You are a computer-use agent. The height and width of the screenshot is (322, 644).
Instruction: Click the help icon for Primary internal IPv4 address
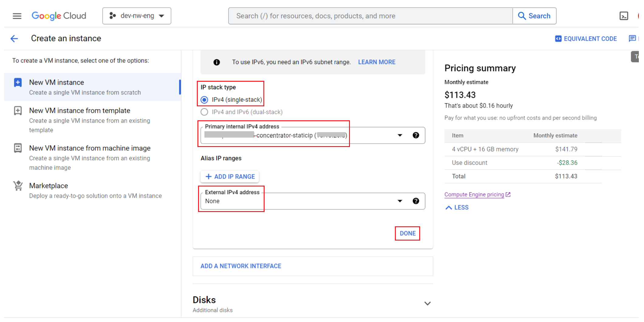click(x=416, y=135)
